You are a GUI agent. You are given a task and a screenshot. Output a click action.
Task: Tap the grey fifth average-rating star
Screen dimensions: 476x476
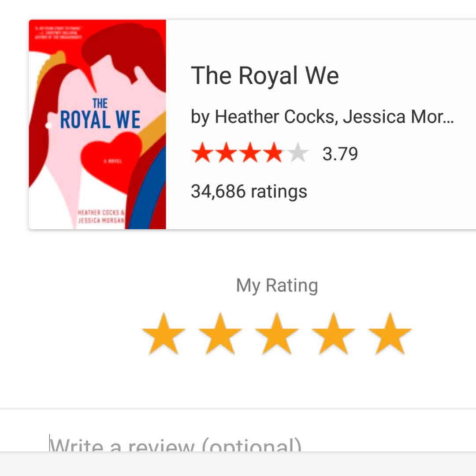point(298,152)
